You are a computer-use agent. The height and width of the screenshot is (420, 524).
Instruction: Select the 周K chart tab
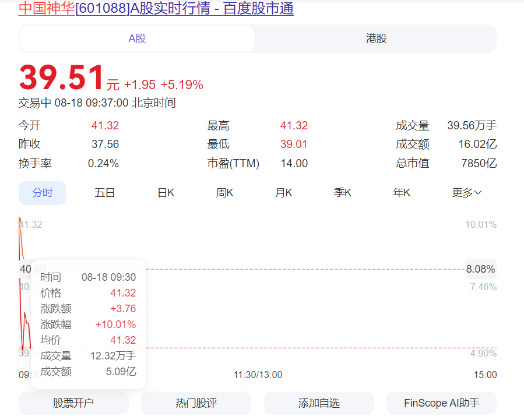[x=224, y=193]
